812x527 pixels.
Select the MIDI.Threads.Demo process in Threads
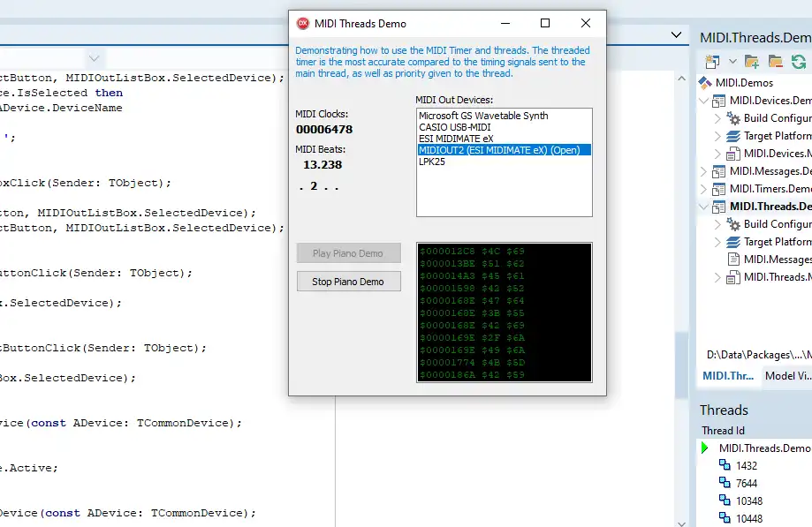(x=765, y=448)
